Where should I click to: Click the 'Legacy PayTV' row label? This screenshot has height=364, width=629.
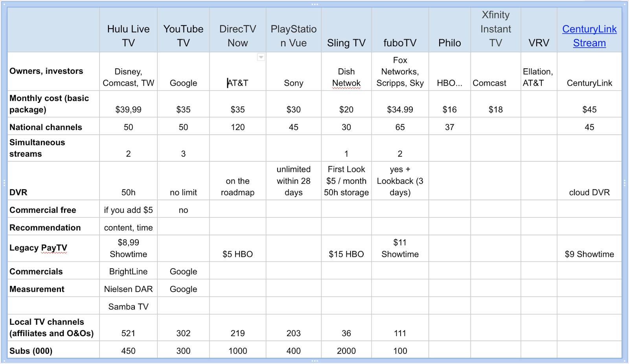(39, 248)
